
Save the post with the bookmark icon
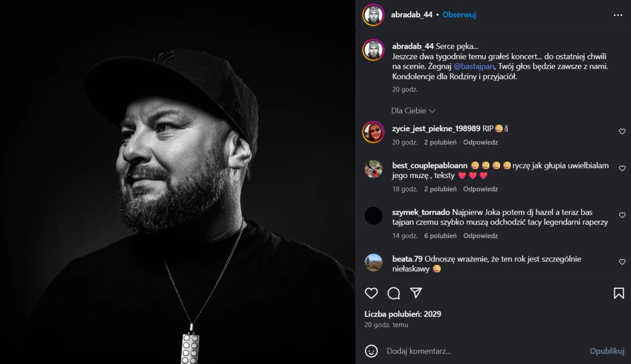point(619,293)
